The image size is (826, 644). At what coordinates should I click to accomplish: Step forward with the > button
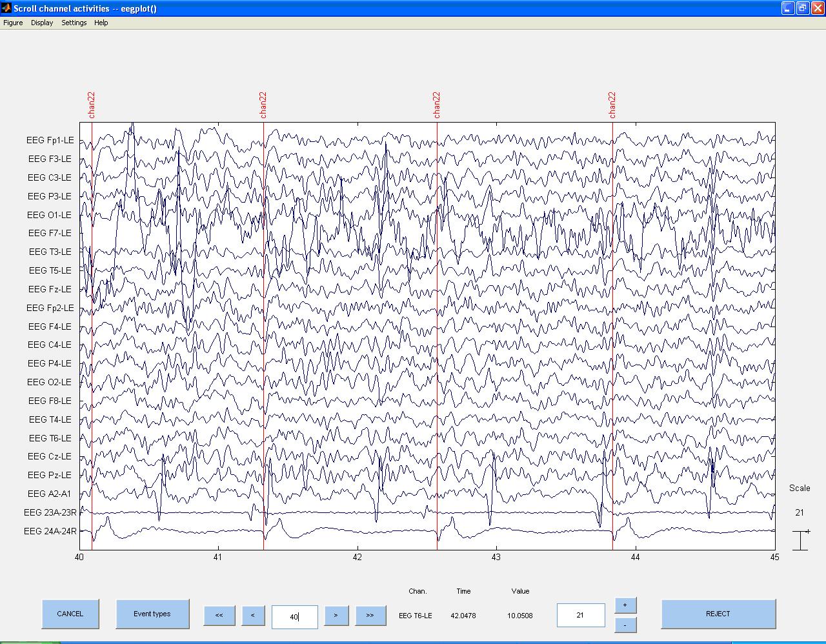[x=336, y=615]
